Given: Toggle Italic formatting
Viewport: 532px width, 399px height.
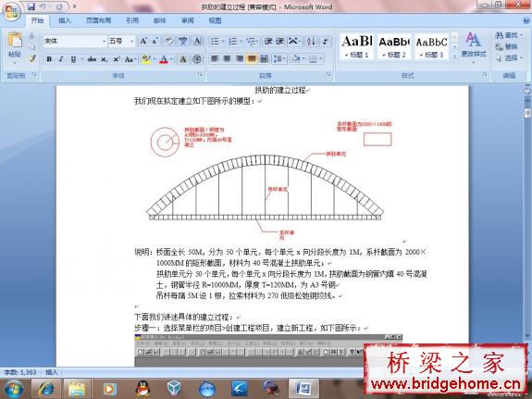Looking at the screenshot, I should click(x=61, y=59).
